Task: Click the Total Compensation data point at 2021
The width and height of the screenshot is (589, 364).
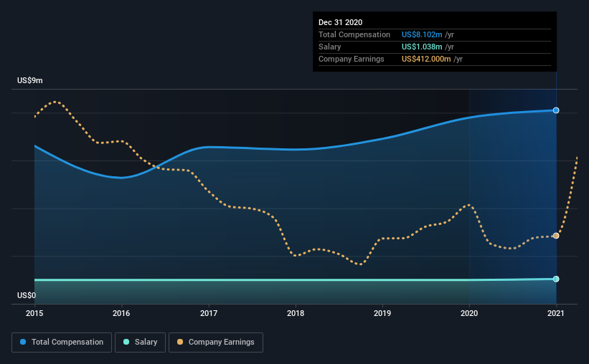Action: (556, 110)
